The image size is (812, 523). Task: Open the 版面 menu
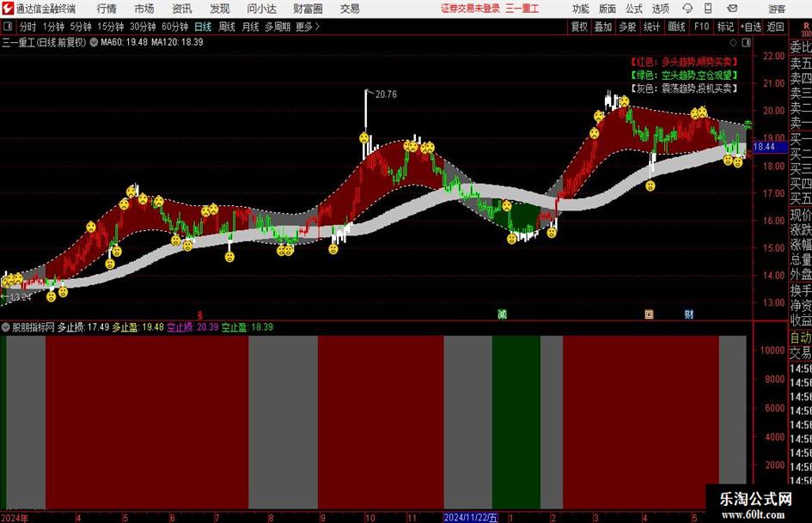tap(607, 9)
